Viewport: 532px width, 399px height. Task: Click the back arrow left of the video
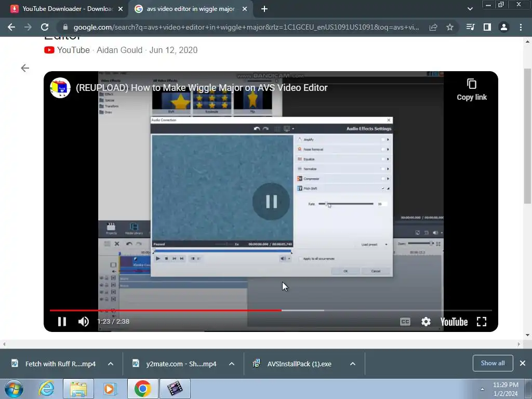click(25, 68)
